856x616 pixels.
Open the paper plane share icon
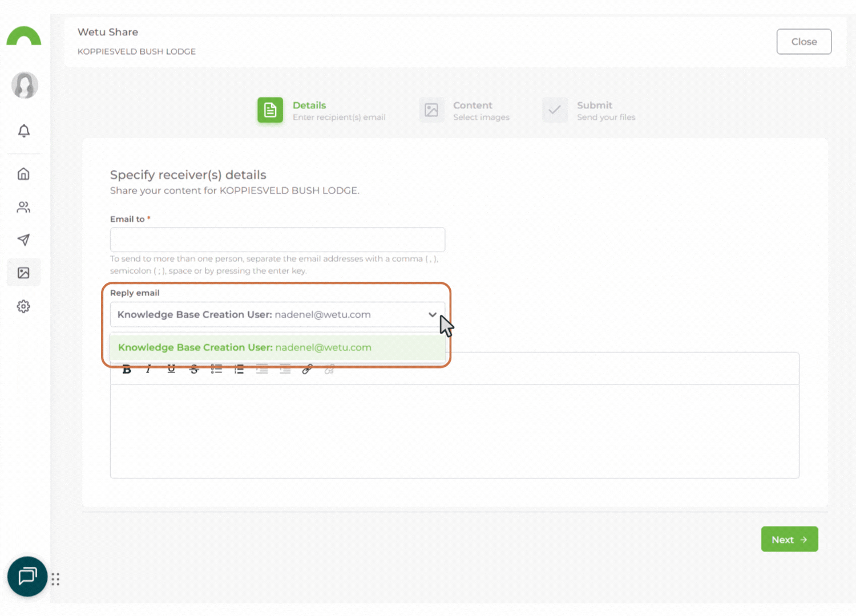coord(24,240)
